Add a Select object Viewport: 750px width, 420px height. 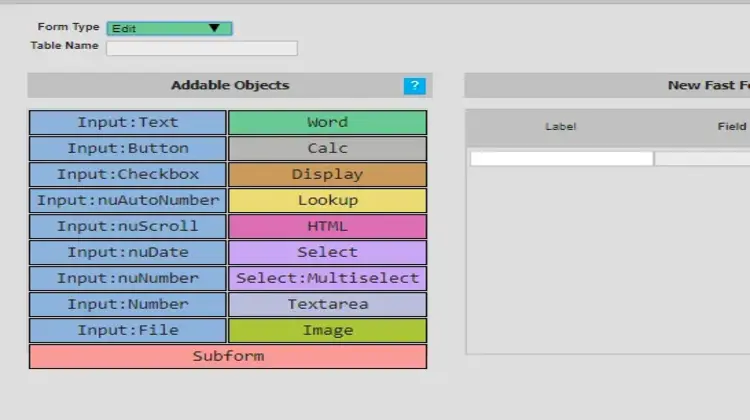click(328, 252)
